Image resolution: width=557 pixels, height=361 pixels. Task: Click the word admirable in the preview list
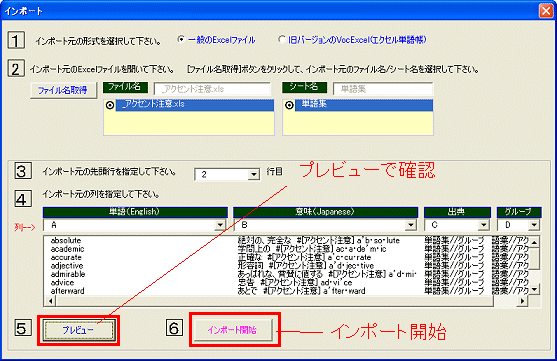68,274
